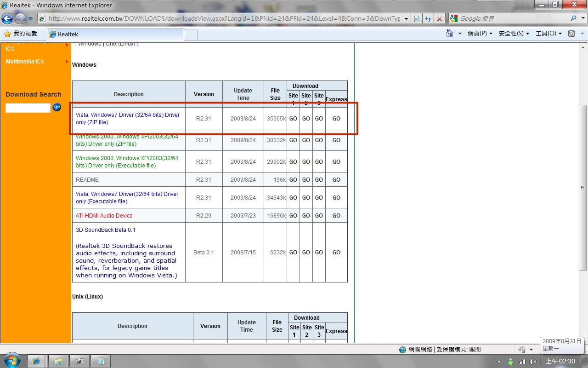Open the 網頁(P) menu
The height and width of the screenshot is (368, 588).
[480, 34]
